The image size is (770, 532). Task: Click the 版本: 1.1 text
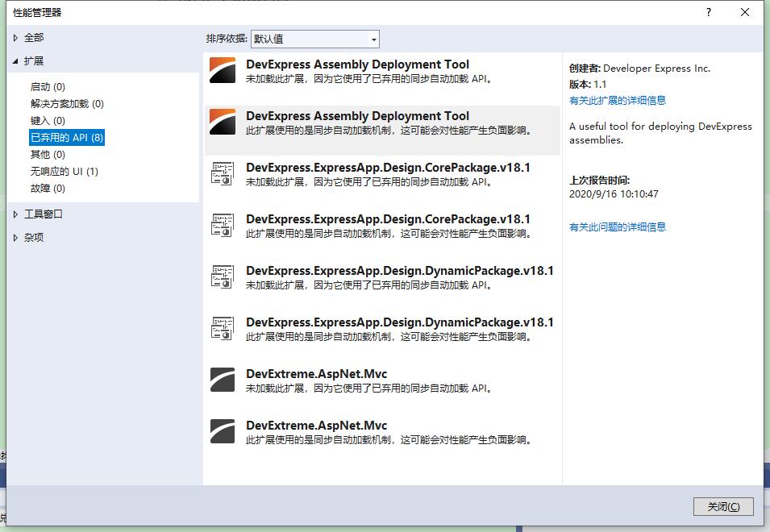tap(587, 85)
